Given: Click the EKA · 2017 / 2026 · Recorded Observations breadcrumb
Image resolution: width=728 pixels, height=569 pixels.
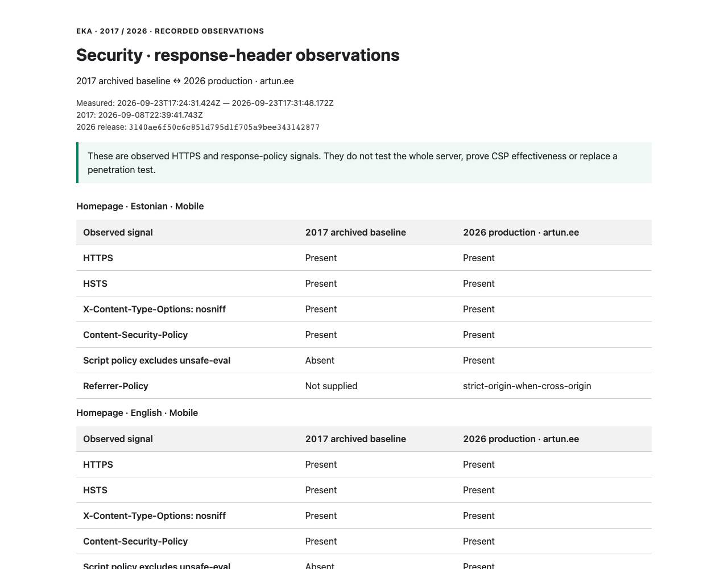Looking at the screenshot, I should (170, 31).
